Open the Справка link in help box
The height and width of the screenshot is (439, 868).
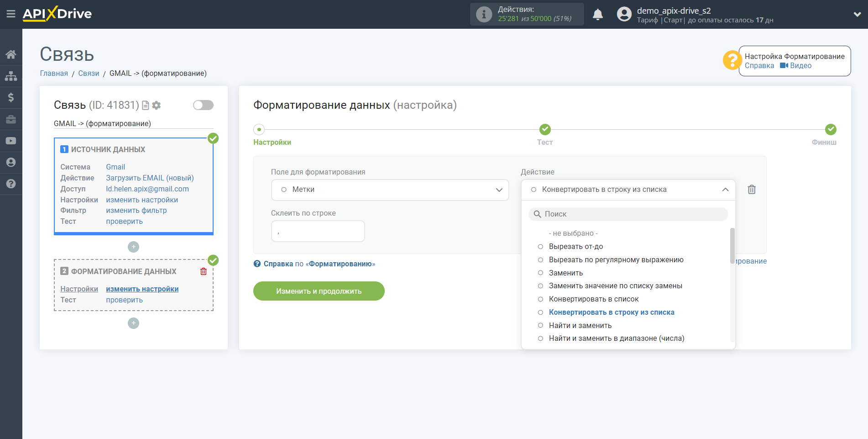759,66
